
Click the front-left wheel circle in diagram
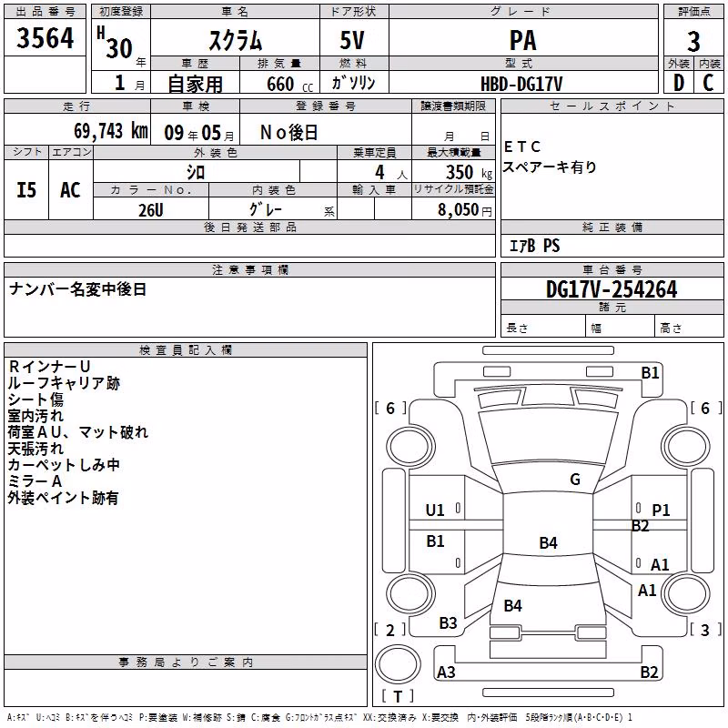point(410,448)
